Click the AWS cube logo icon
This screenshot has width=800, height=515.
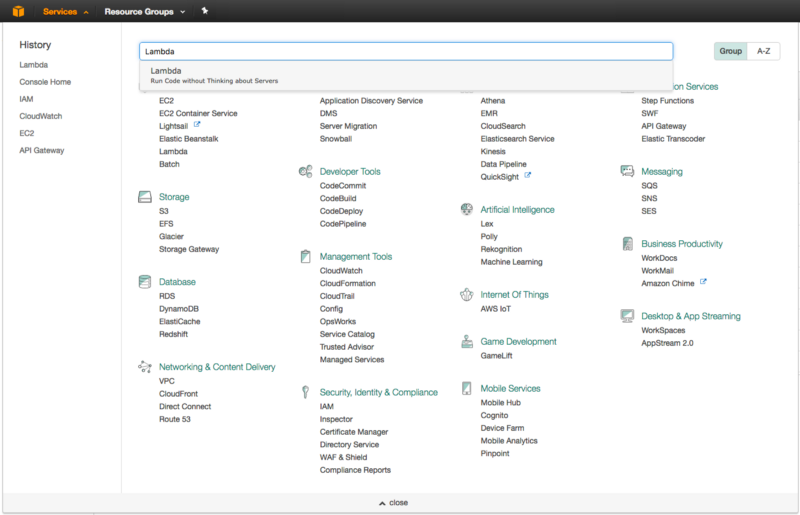click(18, 11)
